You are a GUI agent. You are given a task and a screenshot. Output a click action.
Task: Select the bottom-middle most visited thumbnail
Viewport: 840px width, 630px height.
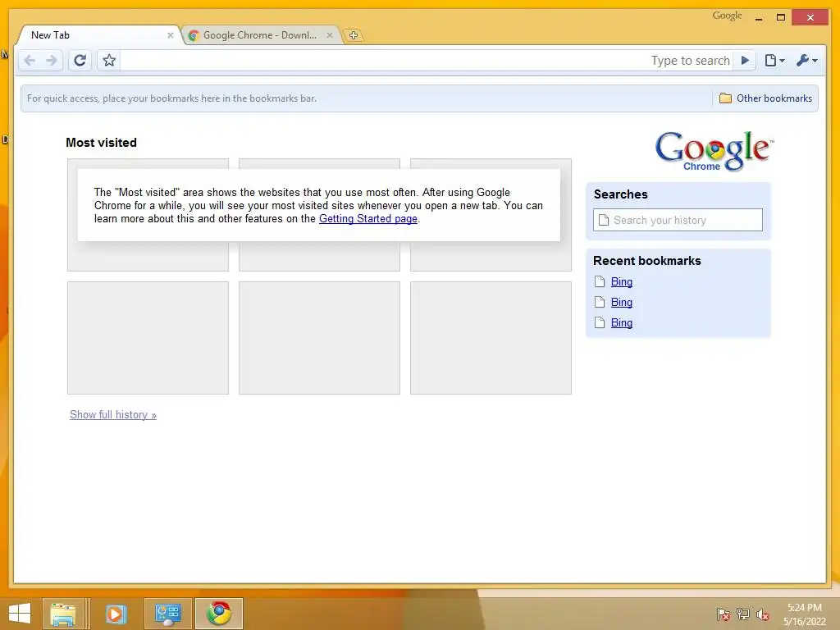[x=319, y=338]
